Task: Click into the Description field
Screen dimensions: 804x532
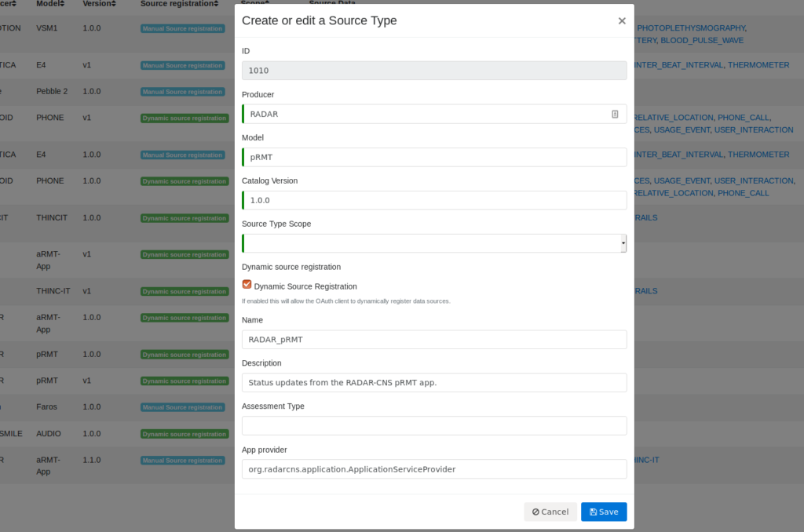Action: (x=434, y=382)
